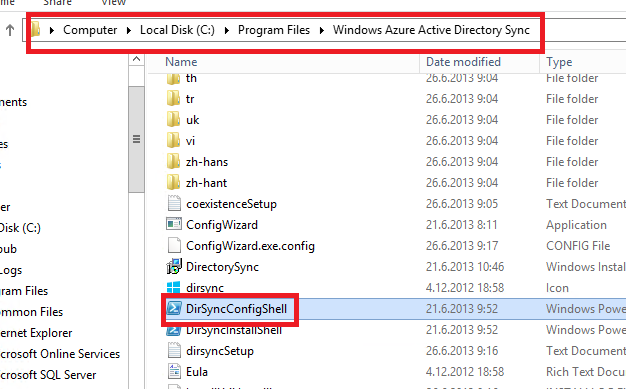Viewport: 626px width, 389px height.
Task: Select Program Files in the navigation pane
Action: pyautogui.click(x=24, y=291)
